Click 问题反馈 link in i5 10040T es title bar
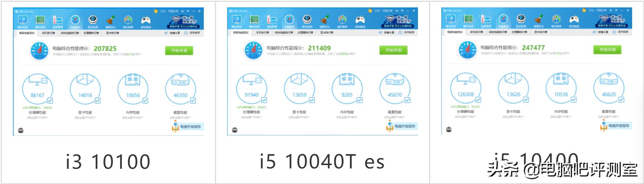 (387, 11)
